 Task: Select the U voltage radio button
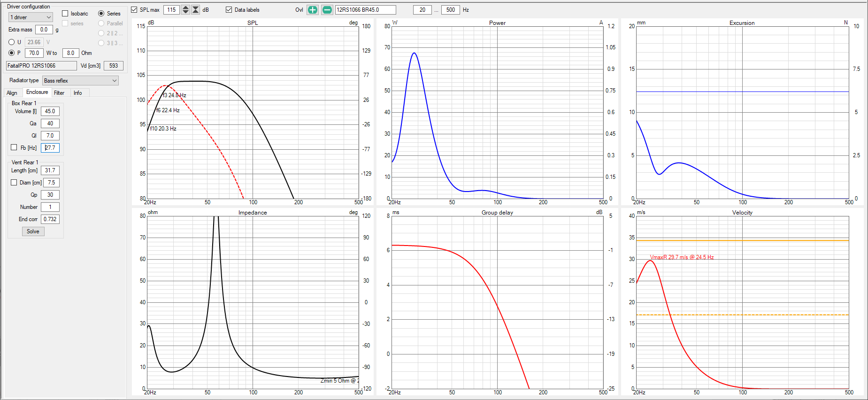pyautogui.click(x=11, y=42)
